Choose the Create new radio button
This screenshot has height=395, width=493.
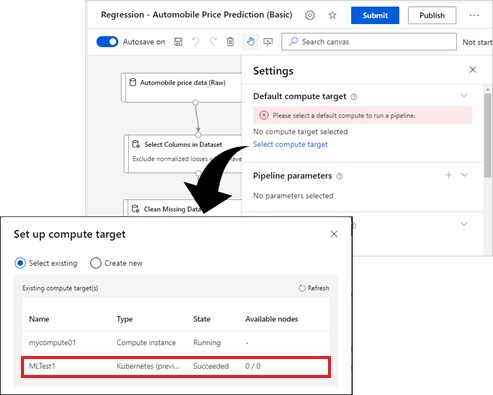coord(96,263)
